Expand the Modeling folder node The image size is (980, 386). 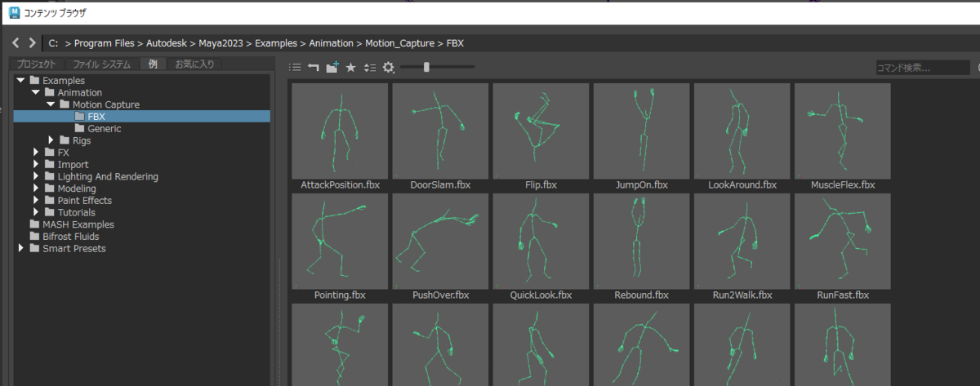coord(36,189)
